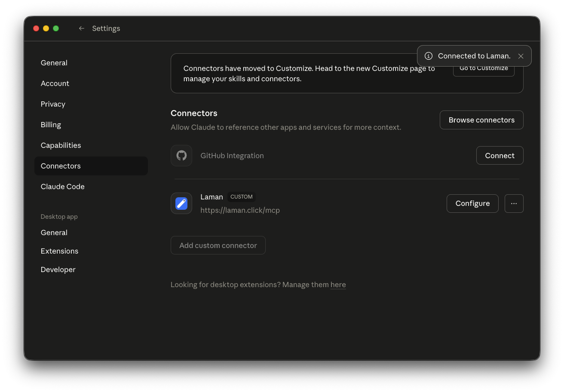Open the Account settings section
564x392 pixels.
coord(91,83)
